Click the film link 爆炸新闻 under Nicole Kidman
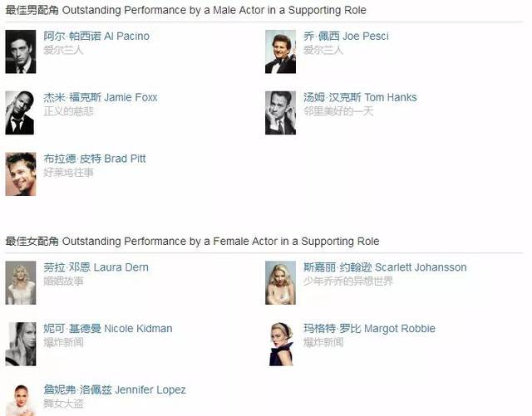 63,343
